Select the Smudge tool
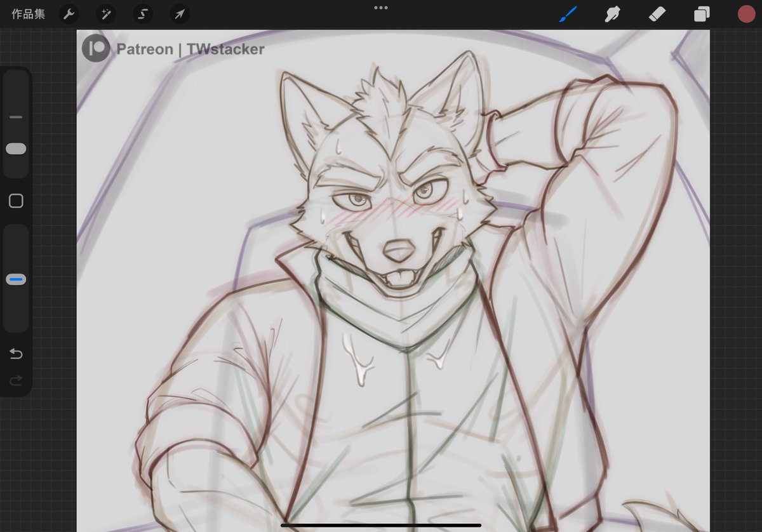Image resolution: width=762 pixels, height=532 pixels. tap(612, 14)
